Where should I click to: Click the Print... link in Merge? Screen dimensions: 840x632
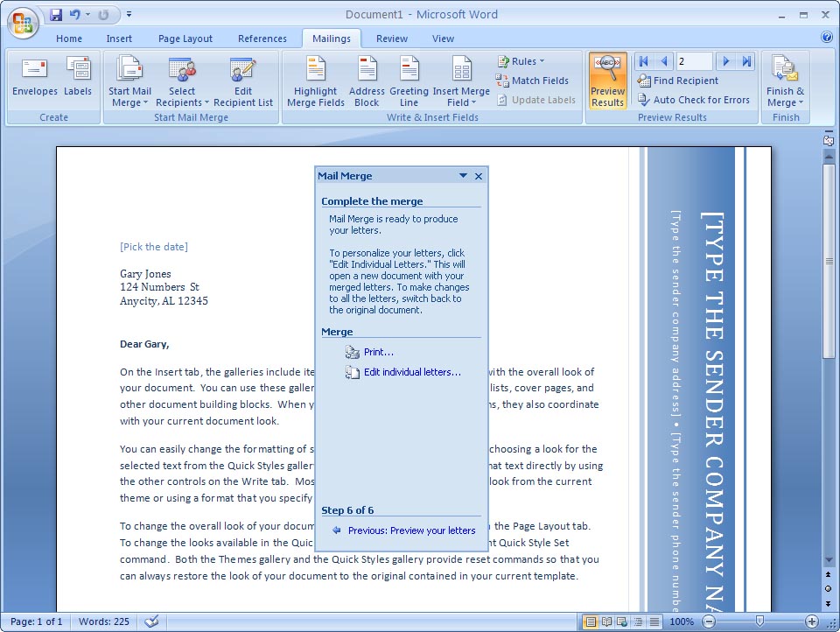(x=379, y=352)
